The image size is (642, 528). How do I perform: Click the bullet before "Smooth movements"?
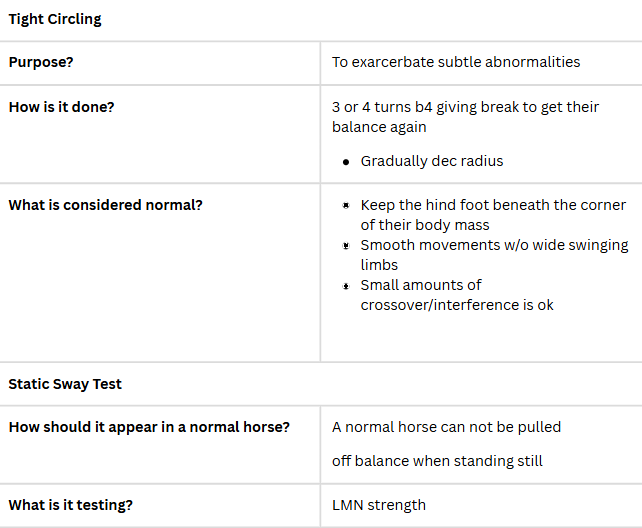pos(346,245)
